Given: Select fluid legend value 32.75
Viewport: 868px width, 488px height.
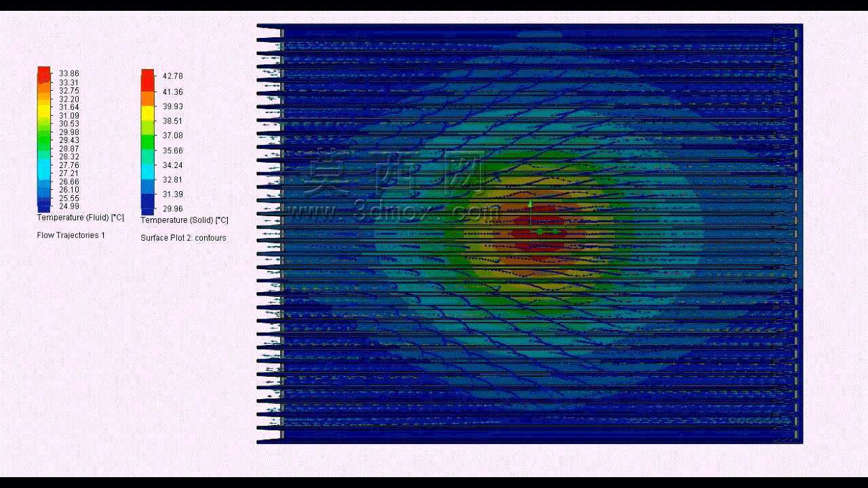Looking at the screenshot, I should (69, 91).
